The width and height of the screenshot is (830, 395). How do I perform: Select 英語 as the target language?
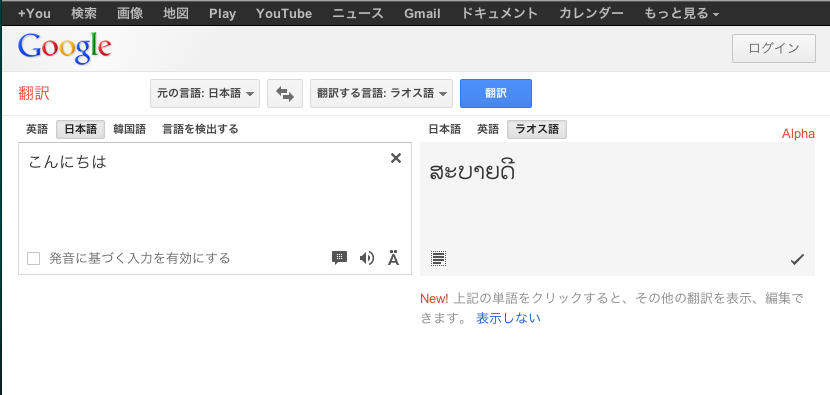pos(488,129)
